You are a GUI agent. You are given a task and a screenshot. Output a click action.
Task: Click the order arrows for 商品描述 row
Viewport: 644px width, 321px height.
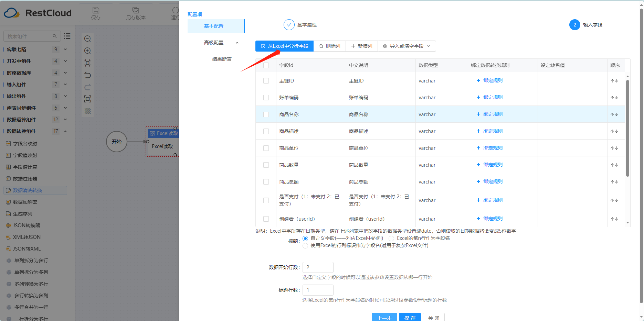click(x=614, y=131)
